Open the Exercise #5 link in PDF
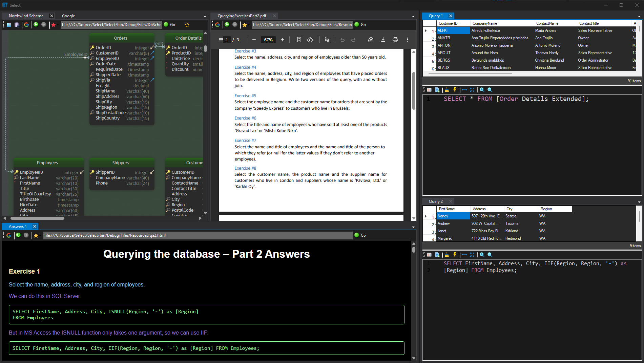The width and height of the screenshot is (644, 363). click(x=245, y=96)
